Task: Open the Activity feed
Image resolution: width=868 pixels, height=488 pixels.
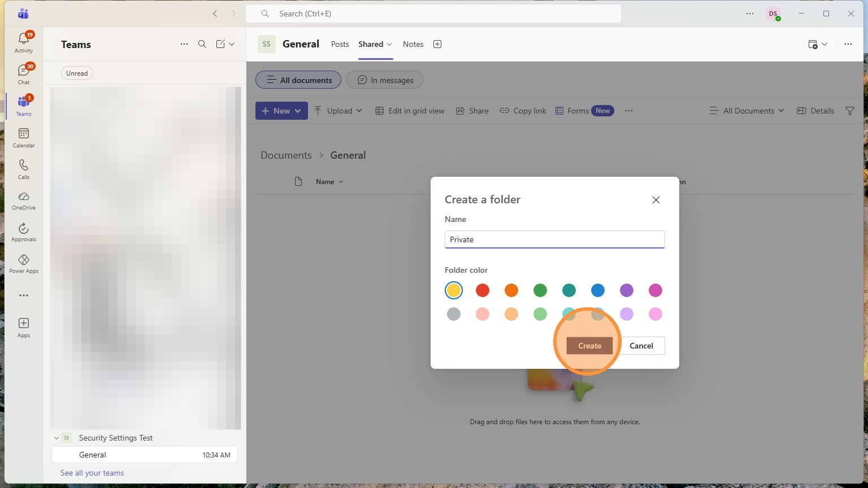Action: (24, 42)
